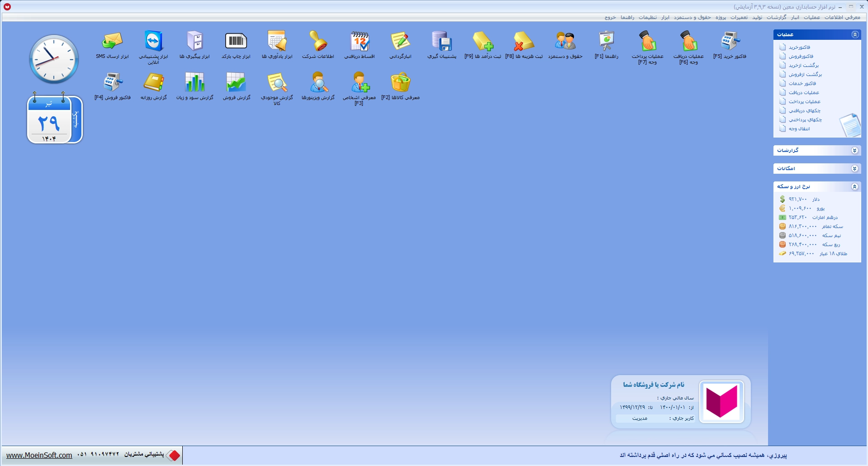
Task: Collapse the نرخ ارز و سکه panel chevron
Action: coord(854,186)
